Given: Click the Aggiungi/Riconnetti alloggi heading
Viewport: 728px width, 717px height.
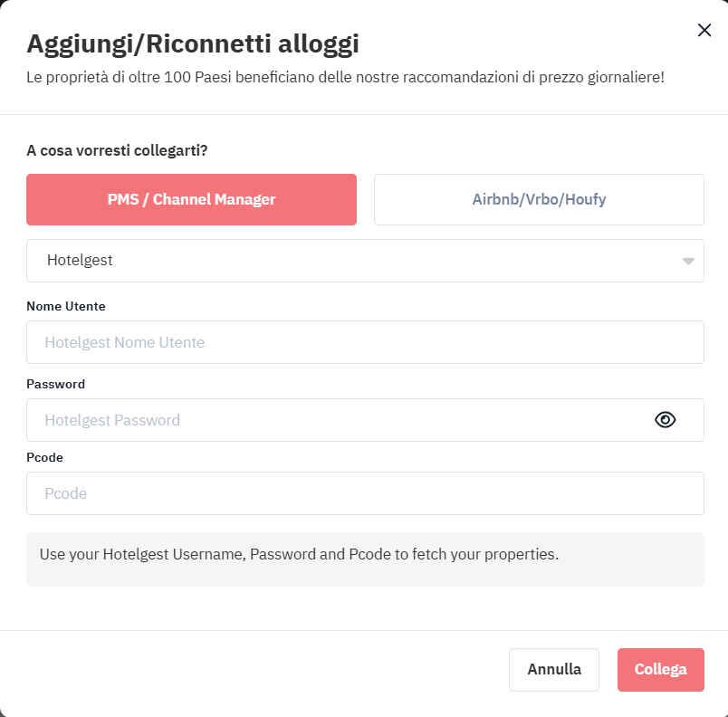Looking at the screenshot, I should pyautogui.click(x=193, y=44).
